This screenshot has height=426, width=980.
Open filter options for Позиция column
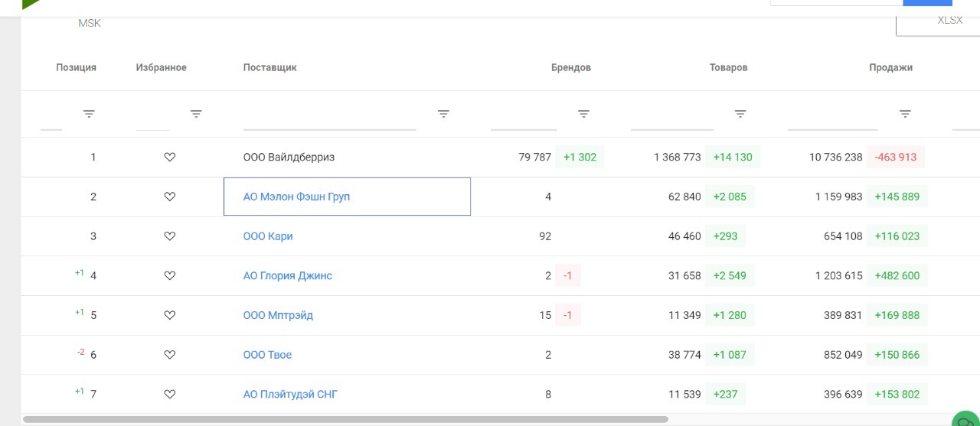(89, 114)
